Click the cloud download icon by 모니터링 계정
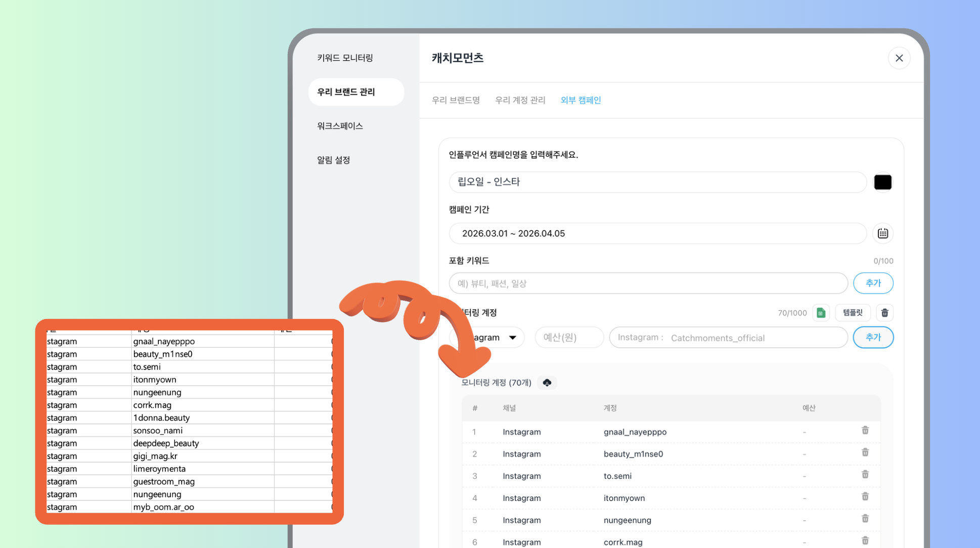This screenshot has height=548, width=980. click(547, 383)
